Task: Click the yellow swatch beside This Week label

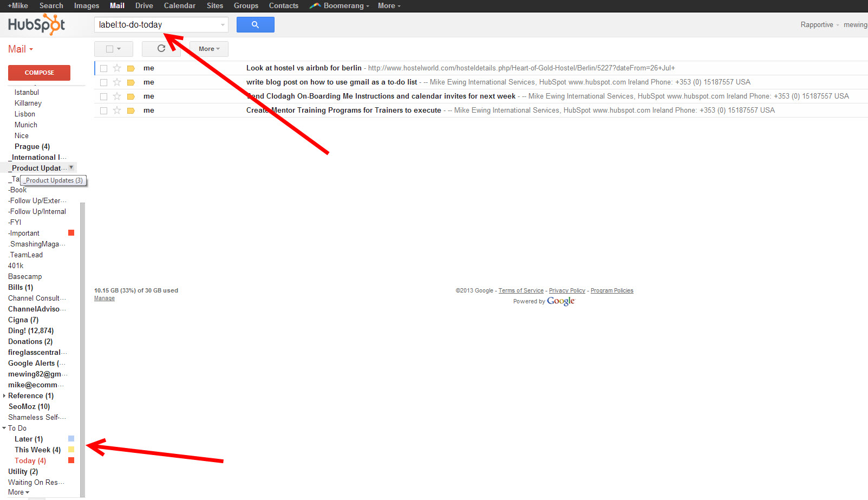Action: point(71,449)
